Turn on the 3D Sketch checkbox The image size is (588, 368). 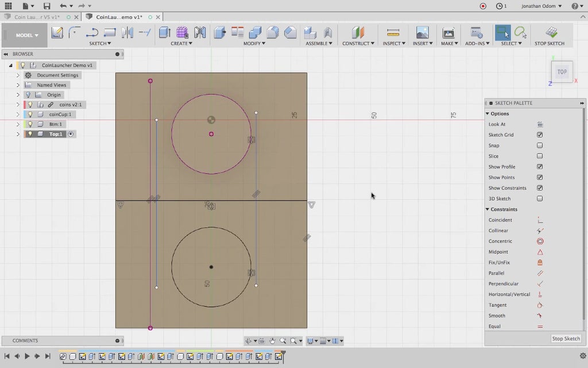pos(540,198)
